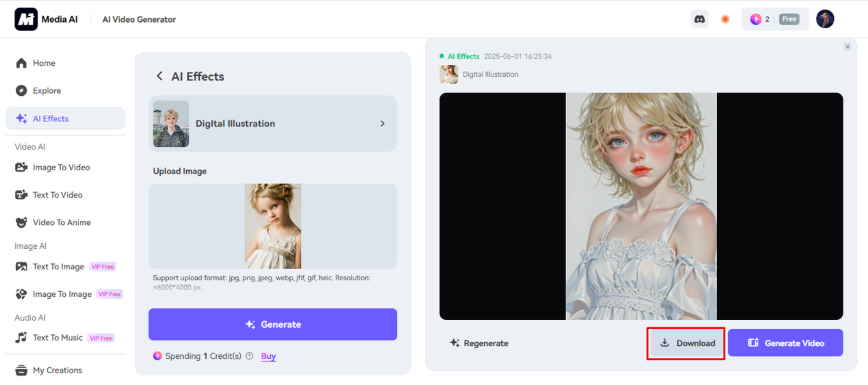Screen dimensions: 868x385
Task: Click the Video To Anime icon
Action: coord(21,222)
